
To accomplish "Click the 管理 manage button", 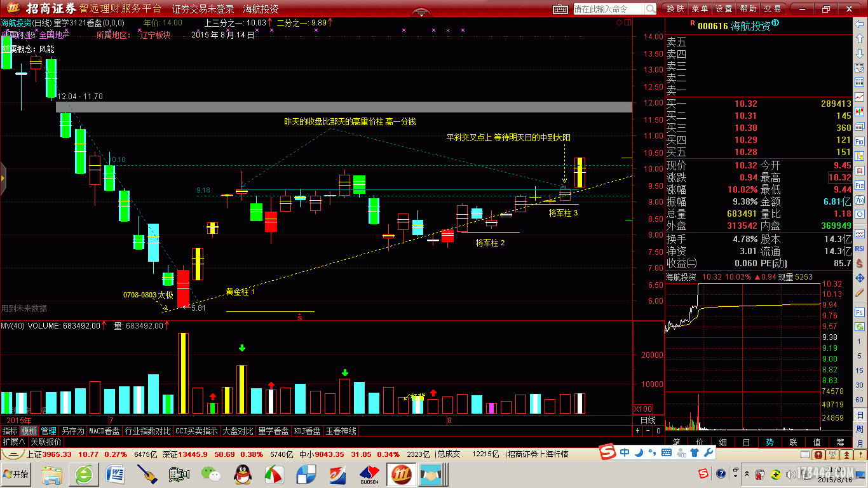I will [48, 431].
